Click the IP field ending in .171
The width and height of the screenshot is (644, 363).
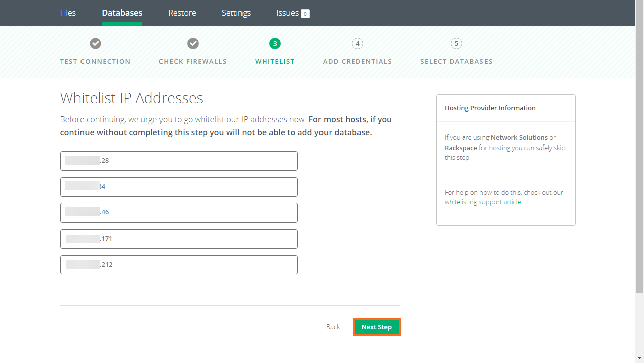(x=179, y=239)
